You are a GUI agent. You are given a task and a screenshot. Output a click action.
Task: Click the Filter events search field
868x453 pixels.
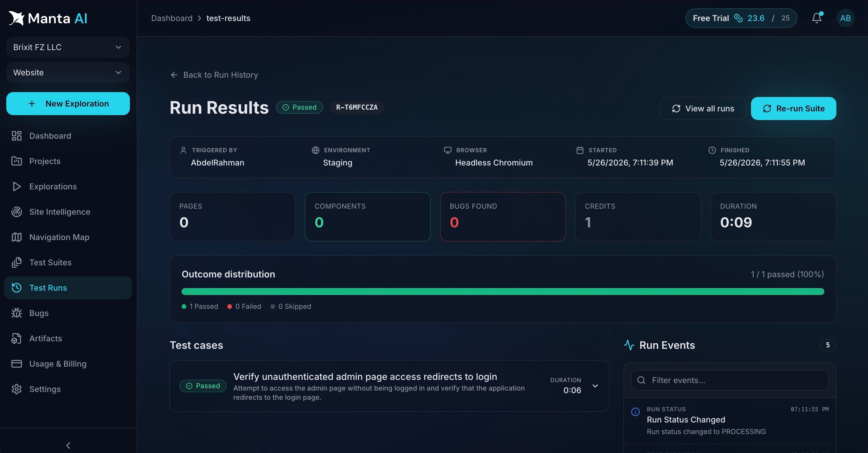[729, 380]
